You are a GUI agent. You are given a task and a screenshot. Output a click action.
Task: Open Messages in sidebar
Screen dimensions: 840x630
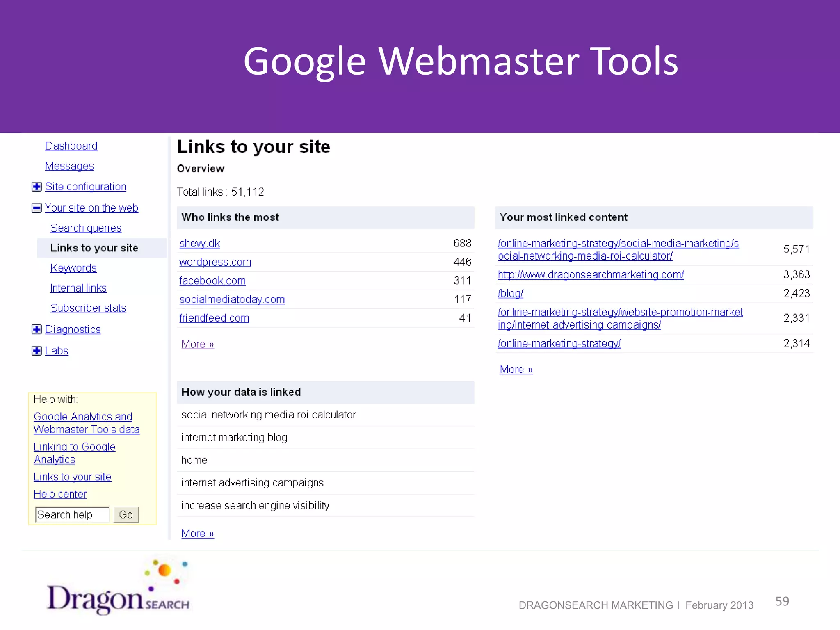(69, 166)
